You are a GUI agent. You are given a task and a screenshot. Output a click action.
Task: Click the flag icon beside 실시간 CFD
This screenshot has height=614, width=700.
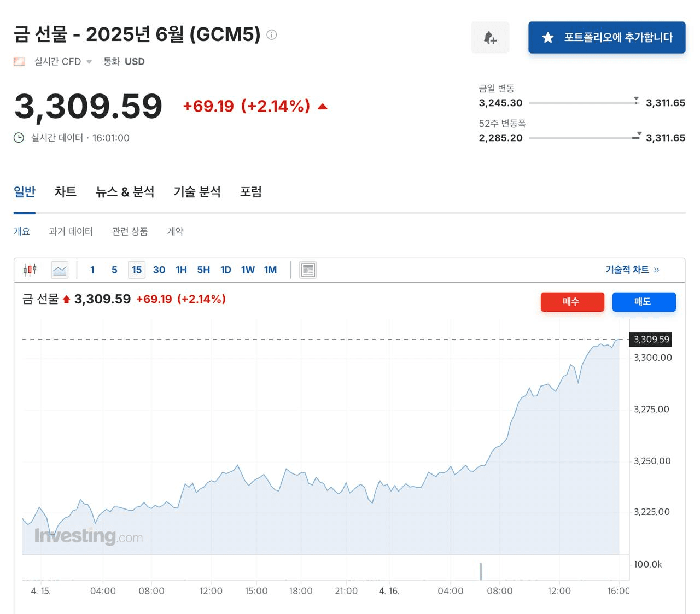coord(19,62)
